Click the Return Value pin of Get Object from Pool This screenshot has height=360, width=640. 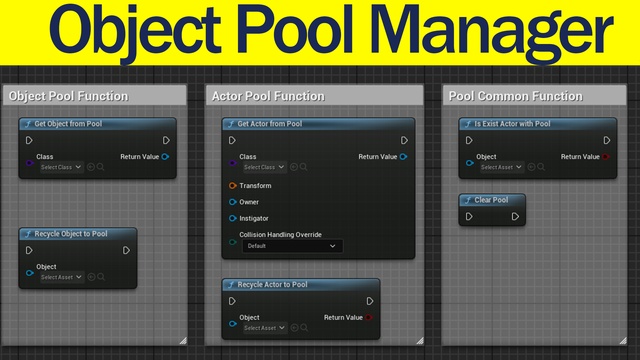point(165,157)
